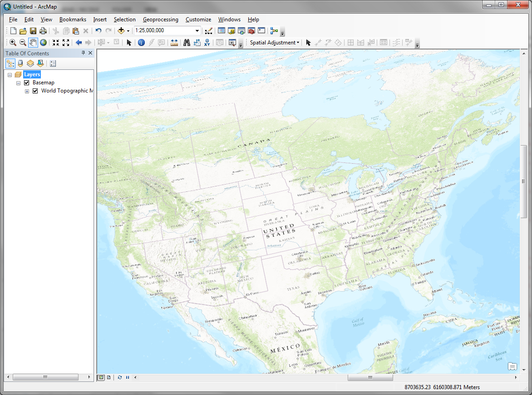
Task: Create Viewer Window magnifier icon
Action: point(232,43)
